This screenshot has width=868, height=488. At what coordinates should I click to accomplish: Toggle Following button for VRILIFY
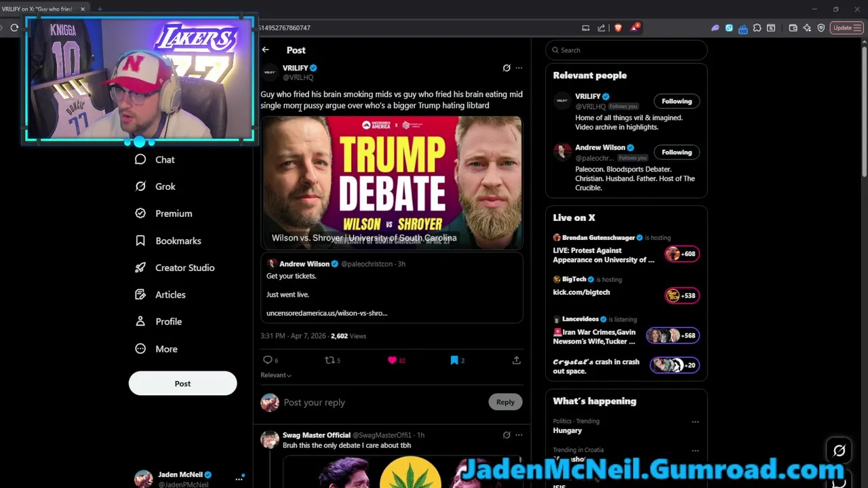coord(677,101)
